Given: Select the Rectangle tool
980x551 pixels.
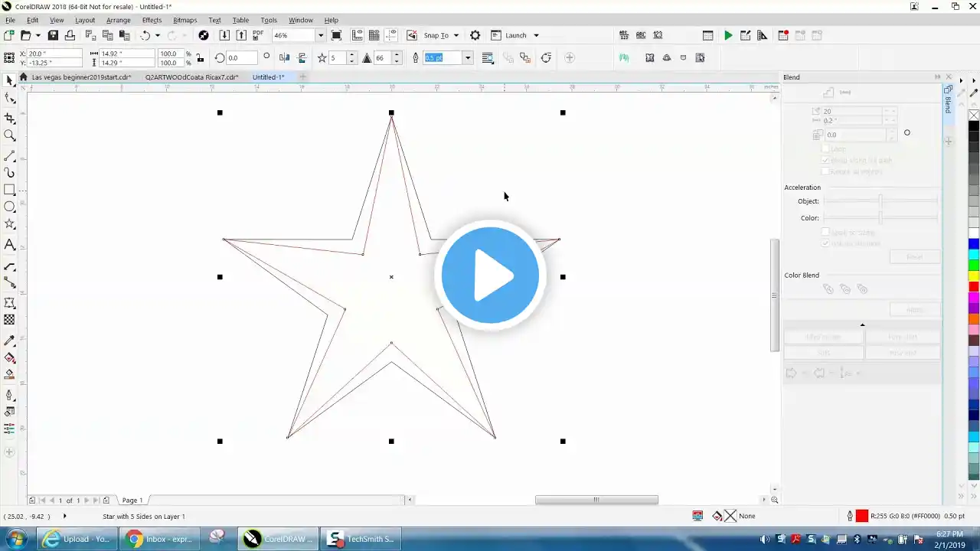Looking at the screenshot, I should [x=9, y=190].
